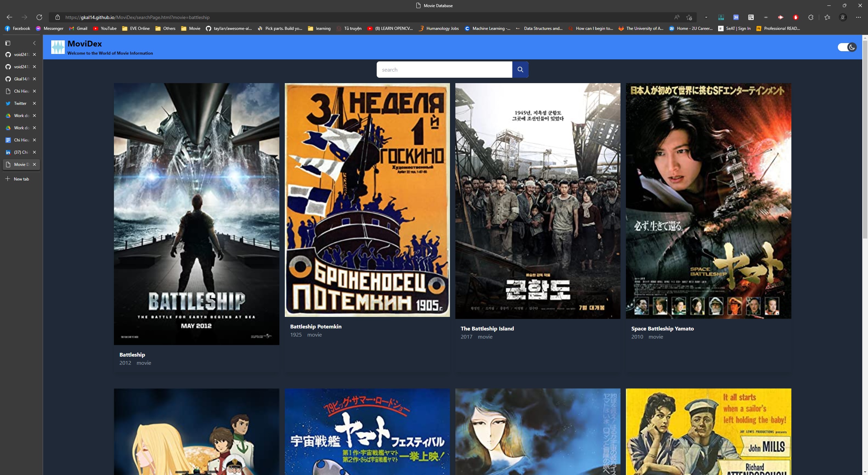Viewport: 868px width, 475px height.
Task: Select the Movie Database tab
Action: coord(21,165)
